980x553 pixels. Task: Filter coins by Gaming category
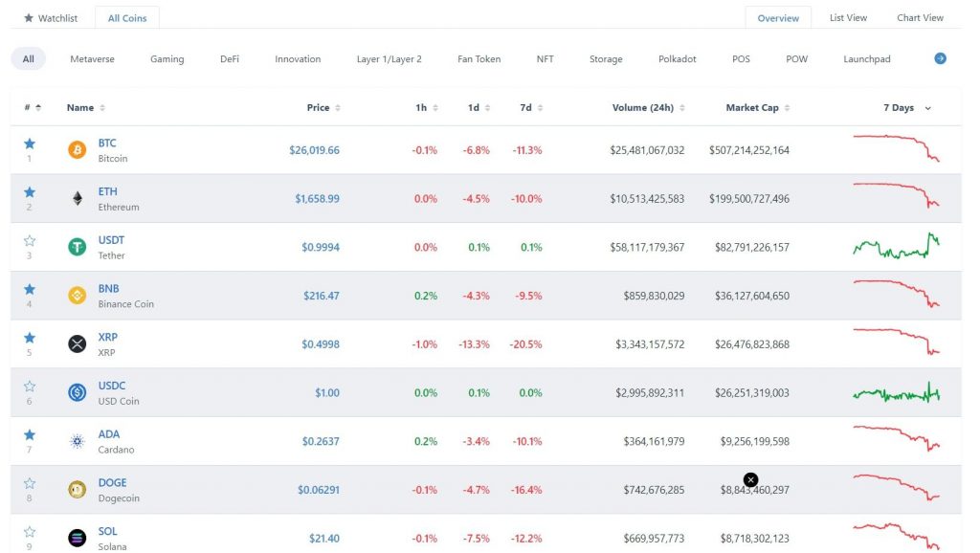(x=167, y=58)
